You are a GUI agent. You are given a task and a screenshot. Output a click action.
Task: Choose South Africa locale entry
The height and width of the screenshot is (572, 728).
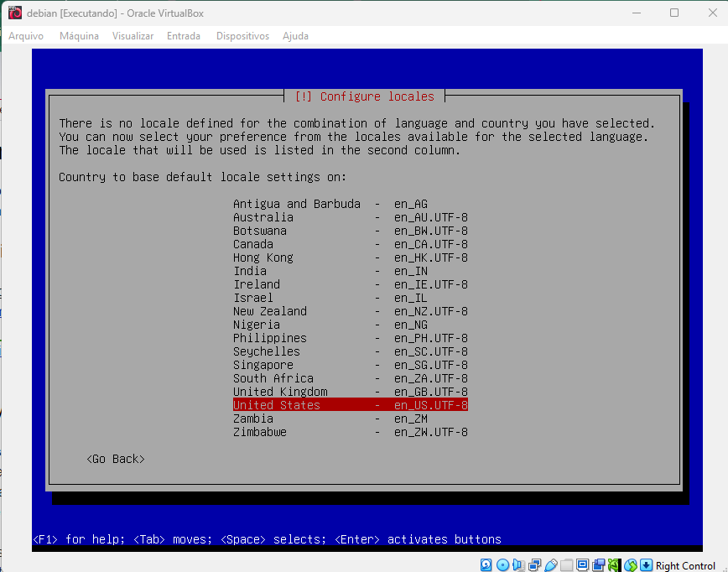coord(350,378)
